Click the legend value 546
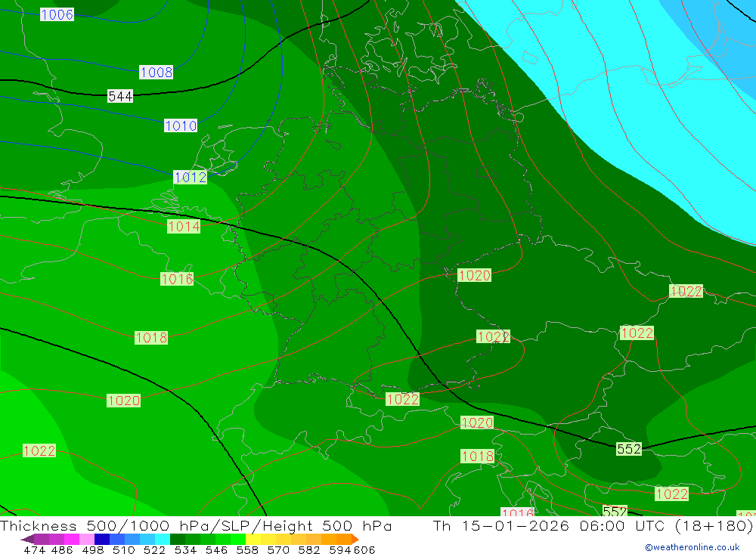 [x=216, y=549]
